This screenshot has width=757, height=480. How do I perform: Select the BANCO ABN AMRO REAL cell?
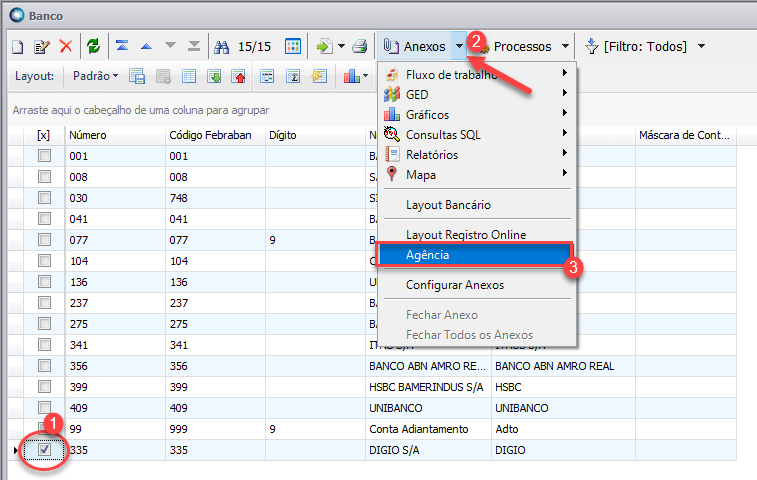(x=563, y=366)
